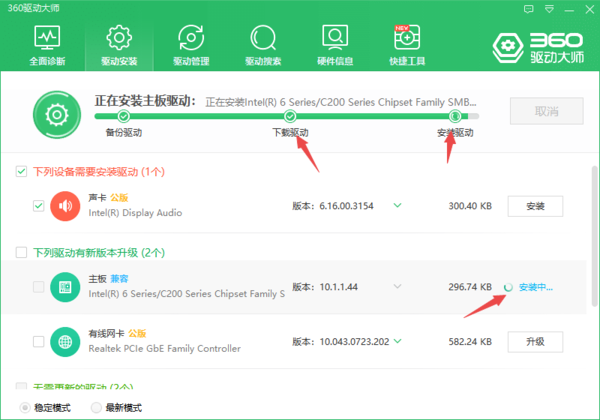Expand version dropdown for 6.16.00.3154
Screen dimensions: 600x420
click(x=398, y=205)
